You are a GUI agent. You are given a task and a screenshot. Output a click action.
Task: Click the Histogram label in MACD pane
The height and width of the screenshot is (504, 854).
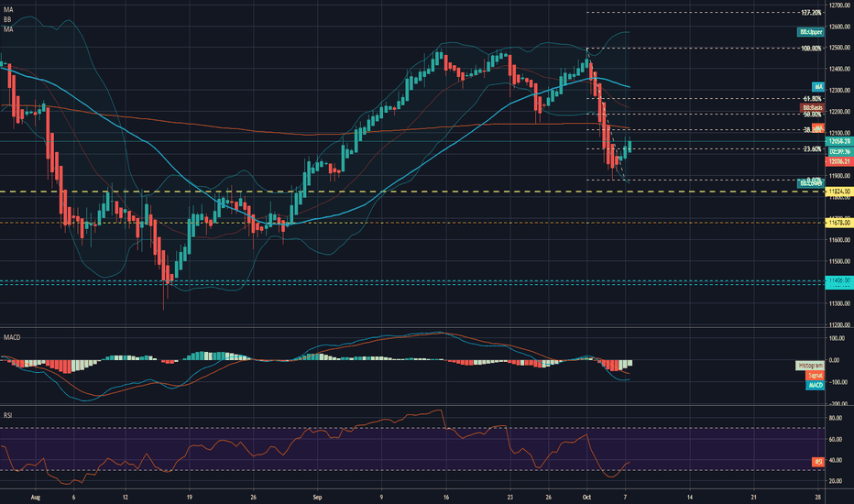click(809, 366)
